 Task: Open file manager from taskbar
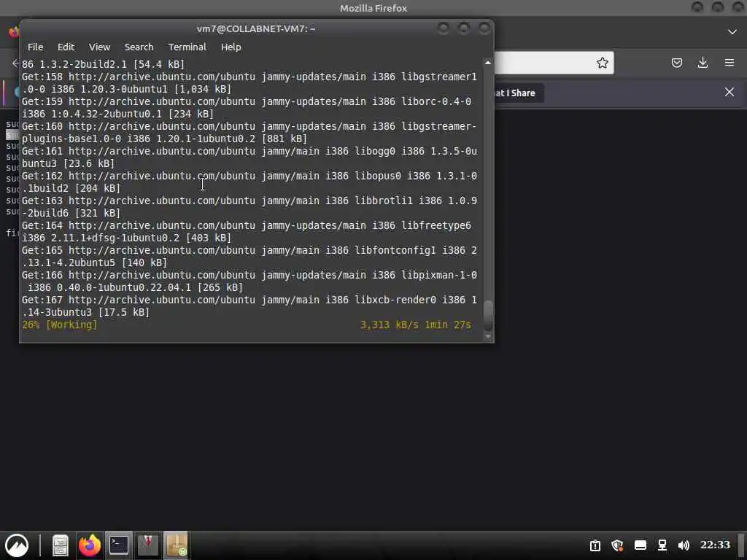click(x=61, y=545)
